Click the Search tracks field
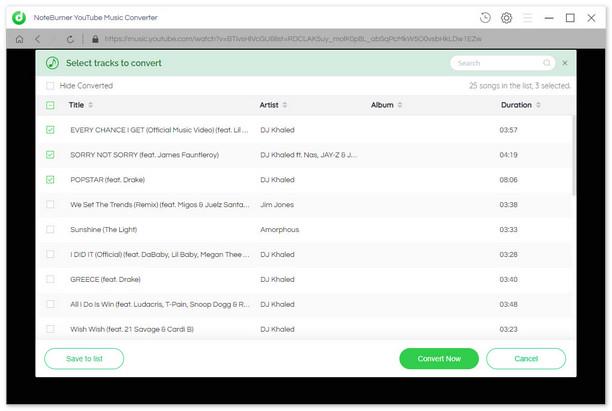 pyautogui.click(x=502, y=63)
